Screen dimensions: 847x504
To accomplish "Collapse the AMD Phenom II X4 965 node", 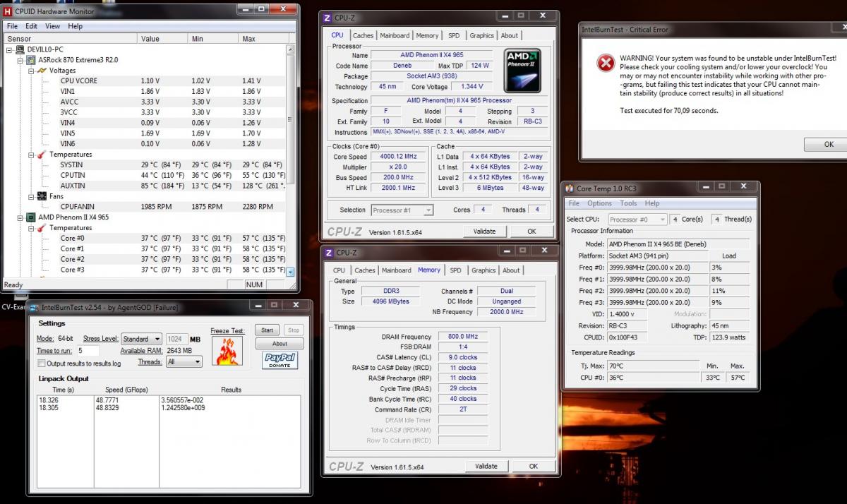I will (x=20, y=217).
